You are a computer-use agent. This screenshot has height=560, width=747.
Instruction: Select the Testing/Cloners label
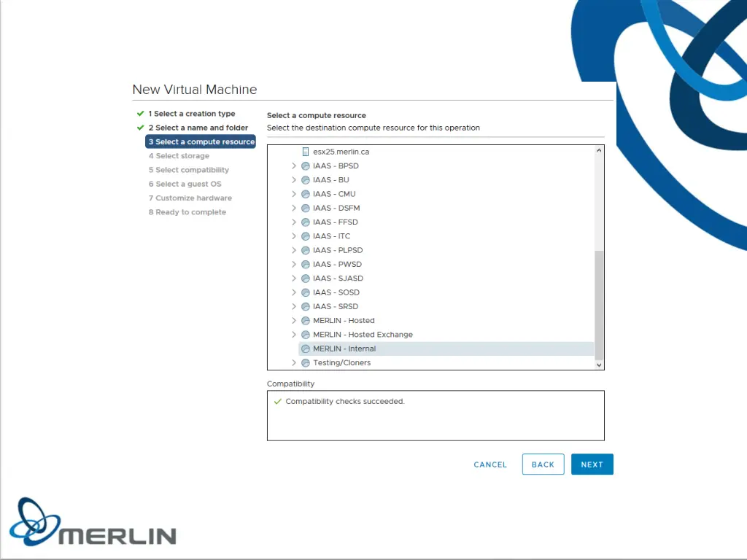[342, 363]
